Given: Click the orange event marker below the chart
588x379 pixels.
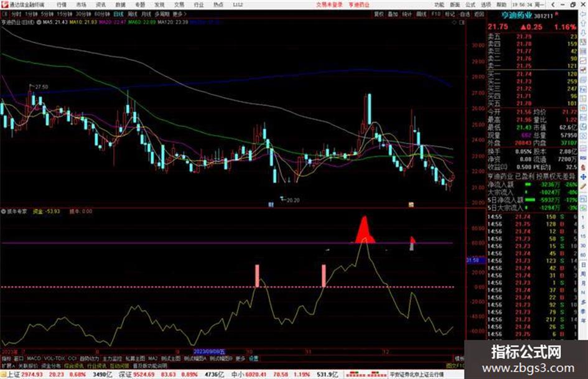Looking at the screenshot, I should coord(411,205).
